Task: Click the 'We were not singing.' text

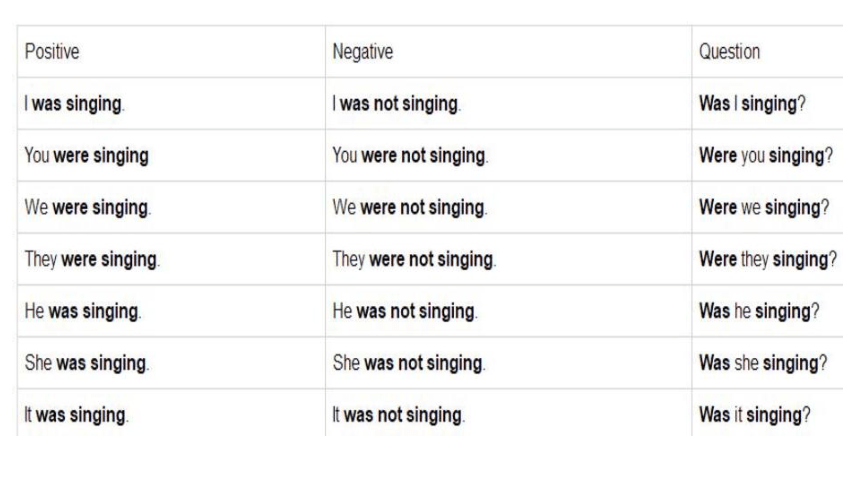Action: tap(410, 207)
